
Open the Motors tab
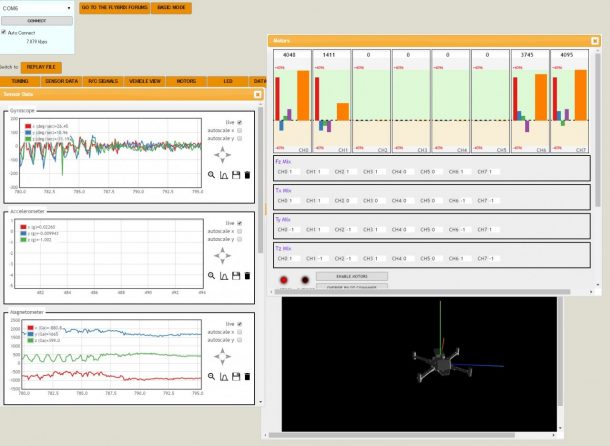tap(186, 81)
